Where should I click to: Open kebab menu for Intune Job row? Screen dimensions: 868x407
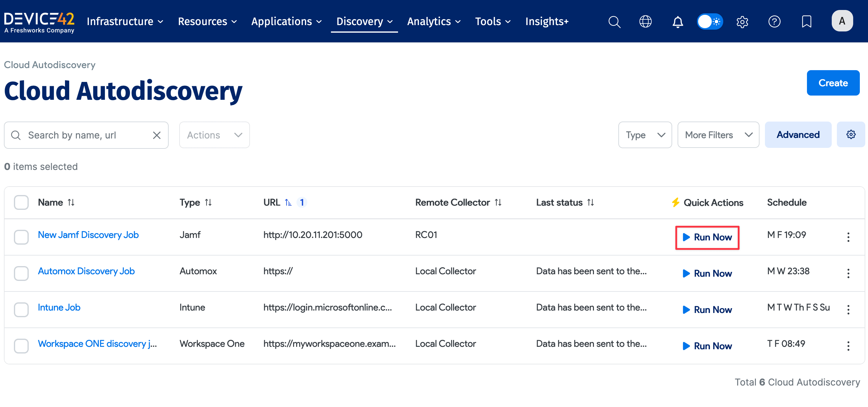click(848, 309)
